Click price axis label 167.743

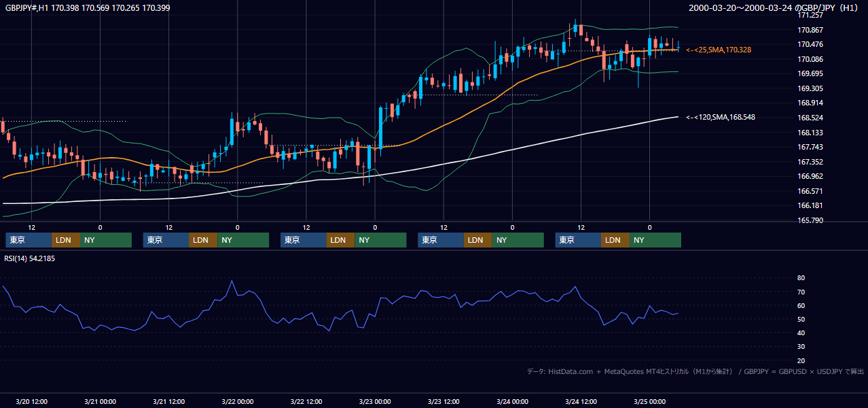pyautogui.click(x=810, y=147)
